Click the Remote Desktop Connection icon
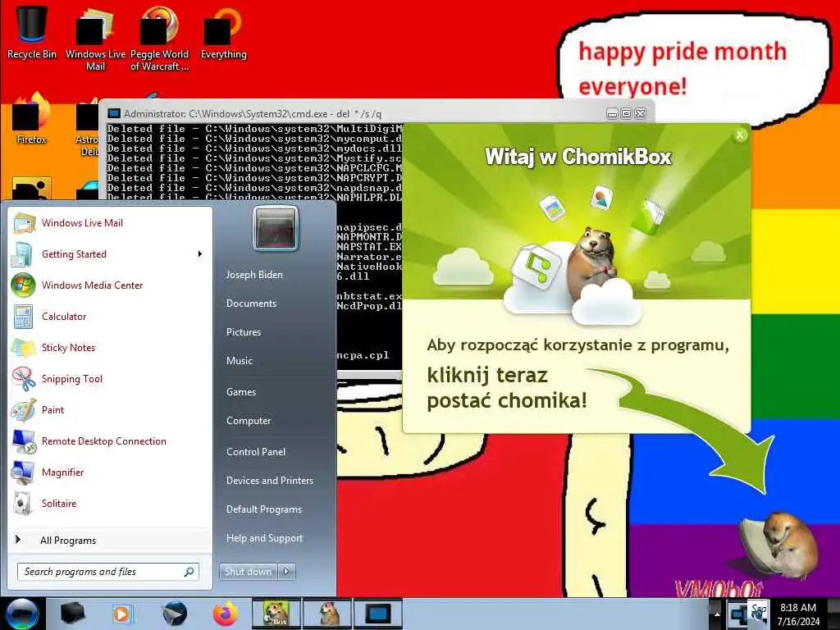 [x=24, y=441]
